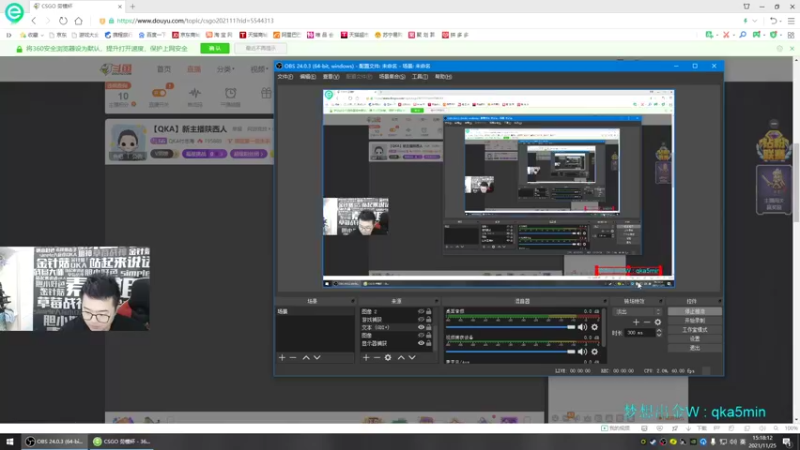Open Windows Start menu

click(10, 441)
